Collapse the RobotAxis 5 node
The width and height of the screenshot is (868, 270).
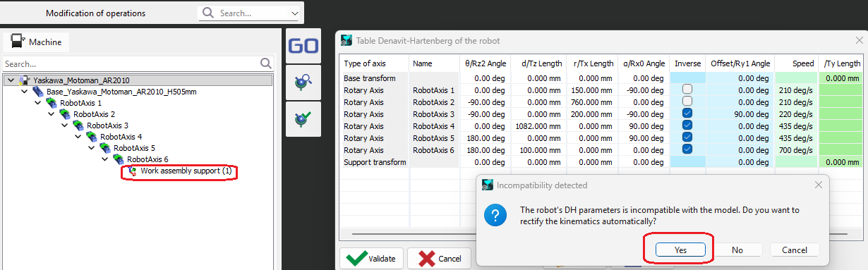[x=91, y=148]
